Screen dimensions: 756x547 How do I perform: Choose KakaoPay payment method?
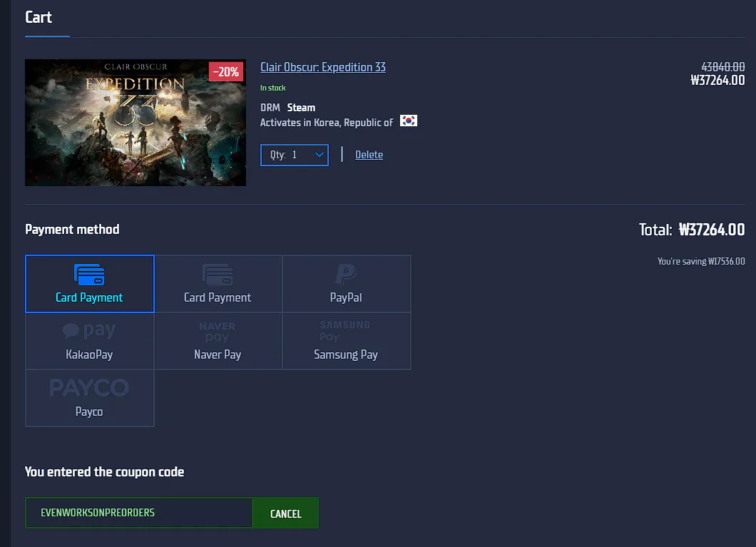point(90,341)
